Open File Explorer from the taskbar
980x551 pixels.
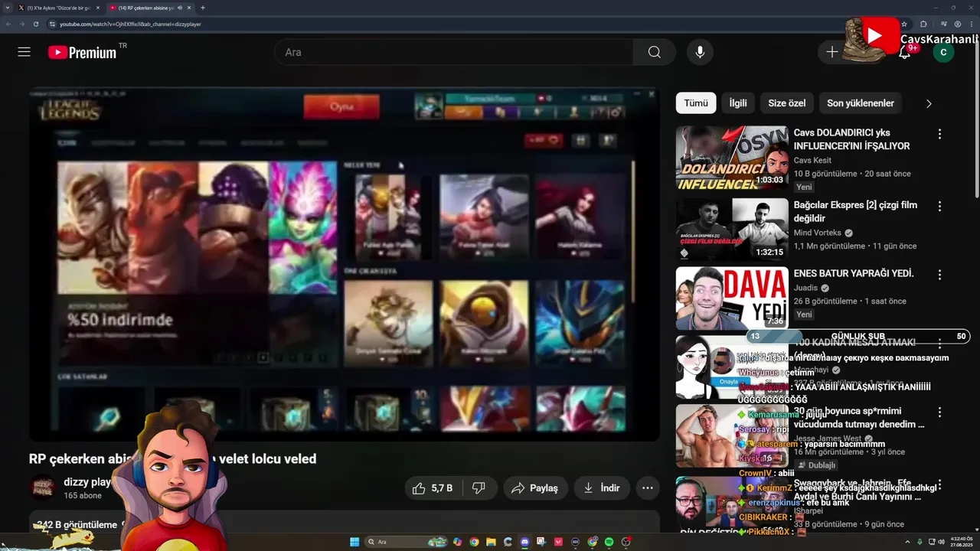491,542
